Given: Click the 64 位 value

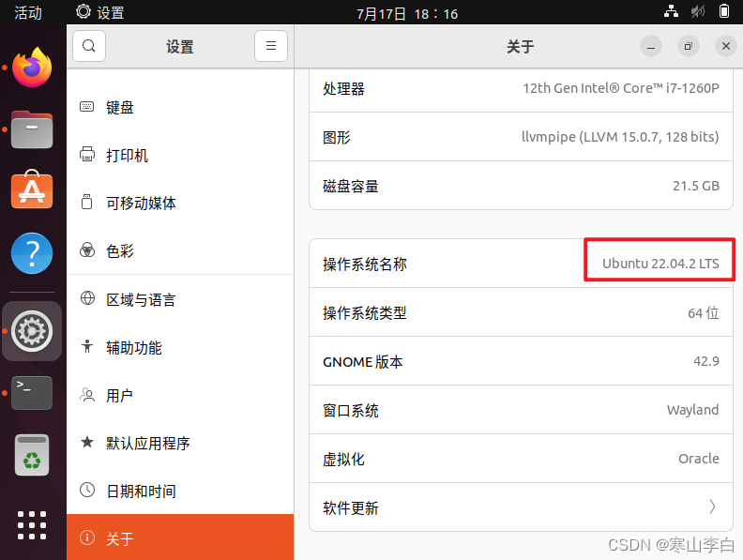Looking at the screenshot, I should [704, 312].
